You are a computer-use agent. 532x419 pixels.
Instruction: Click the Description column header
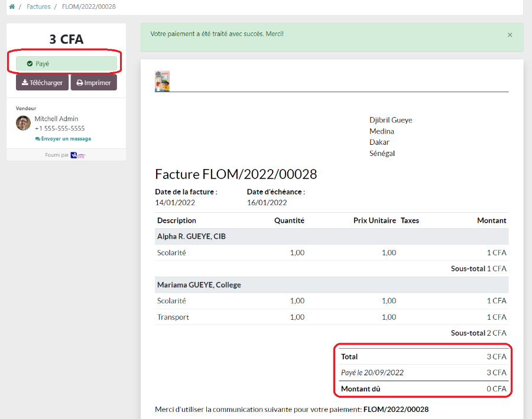pos(177,220)
